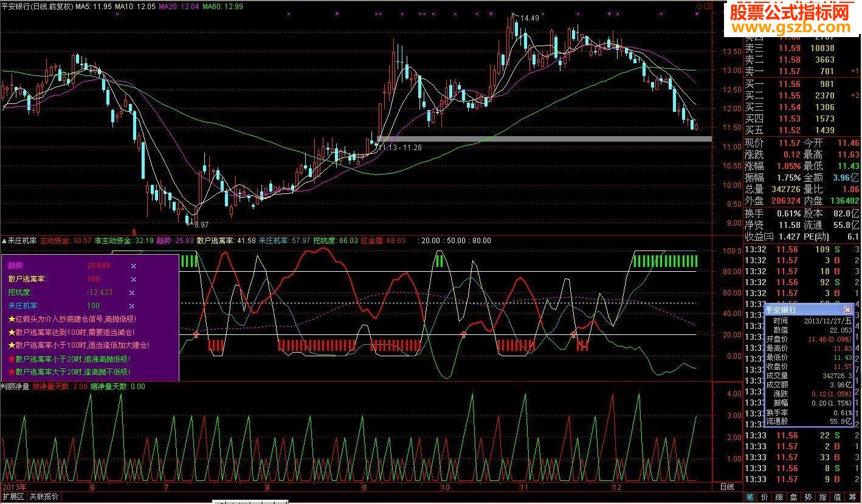862x504 pixels.
Task: Click the gray gap bar labeled 11.13-11.28
Action: coord(544,139)
